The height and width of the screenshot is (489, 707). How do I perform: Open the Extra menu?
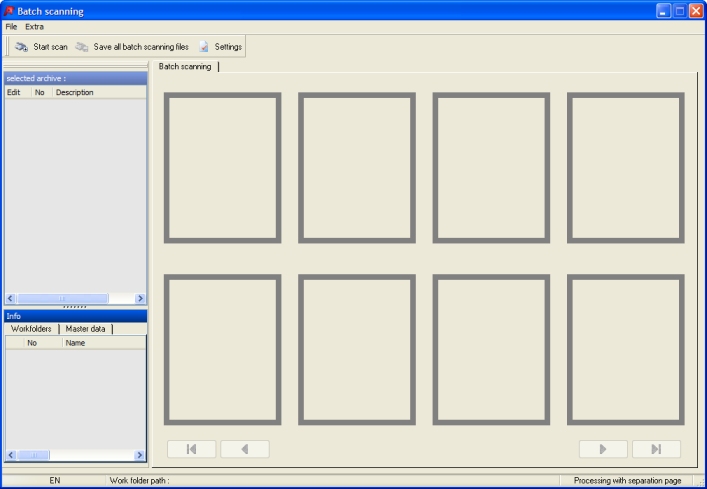(34, 26)
